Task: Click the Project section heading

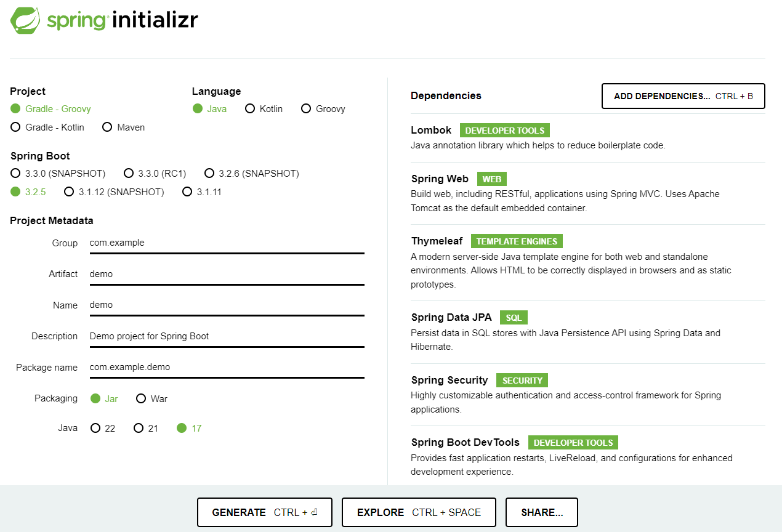Action: click(x=28, y=91)
